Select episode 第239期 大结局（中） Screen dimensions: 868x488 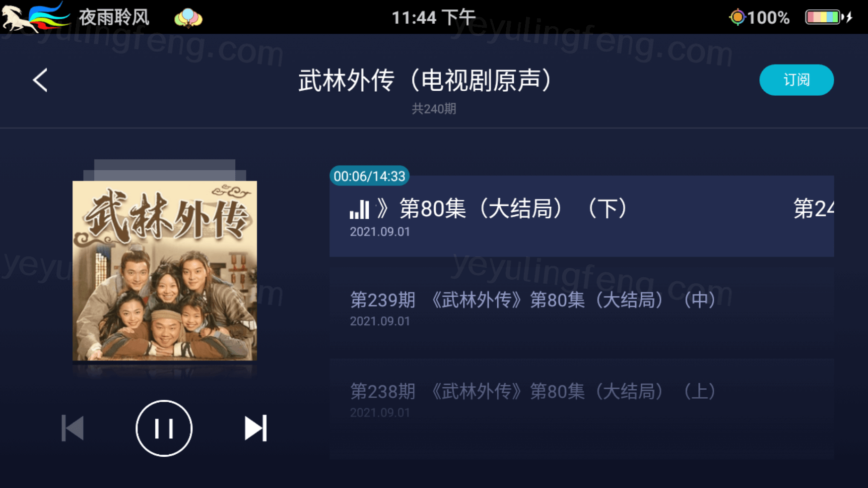[582, 308]
